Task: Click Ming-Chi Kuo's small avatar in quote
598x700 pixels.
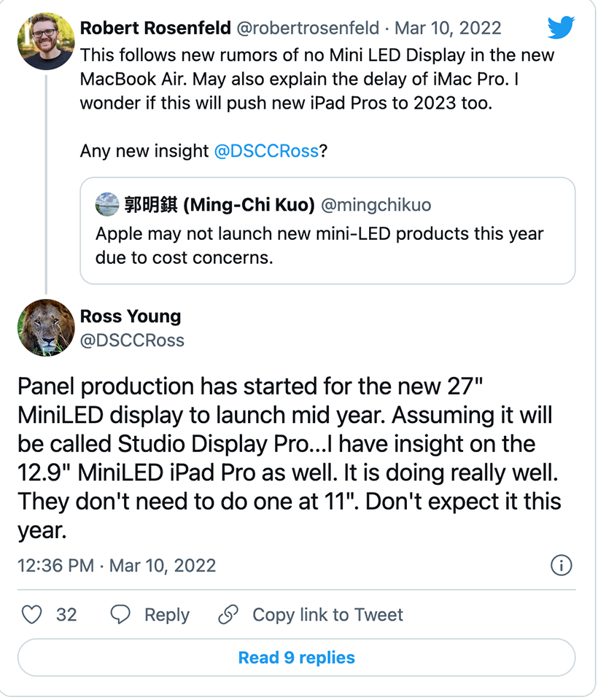Action: (x=107, y=205)
